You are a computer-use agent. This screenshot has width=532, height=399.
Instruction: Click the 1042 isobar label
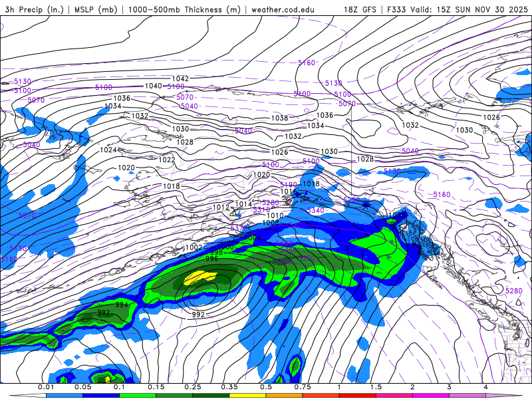coord(180,78)
